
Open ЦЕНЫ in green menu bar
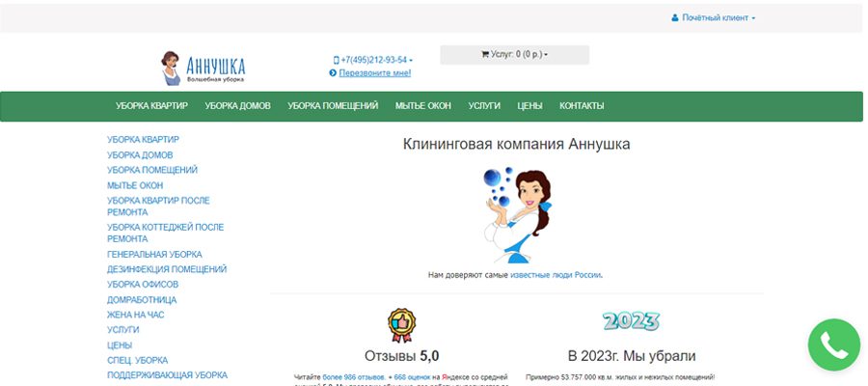coord(529,106)
